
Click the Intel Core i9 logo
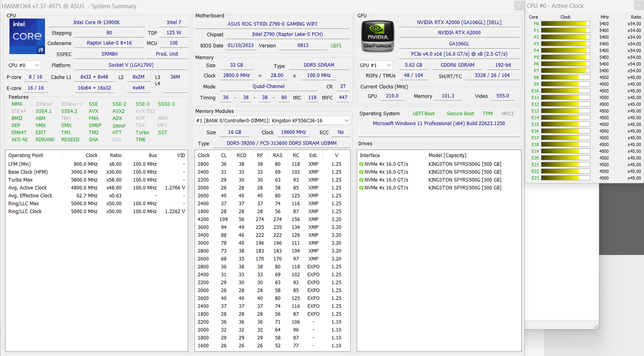pyautogui.click(x=27, y=36)
